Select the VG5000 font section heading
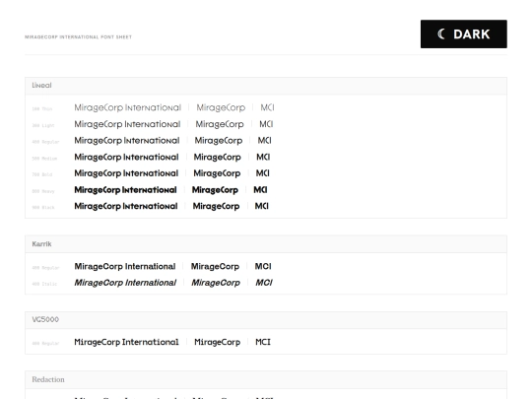This screenshot has width=532, height=399. coord(45,319)
